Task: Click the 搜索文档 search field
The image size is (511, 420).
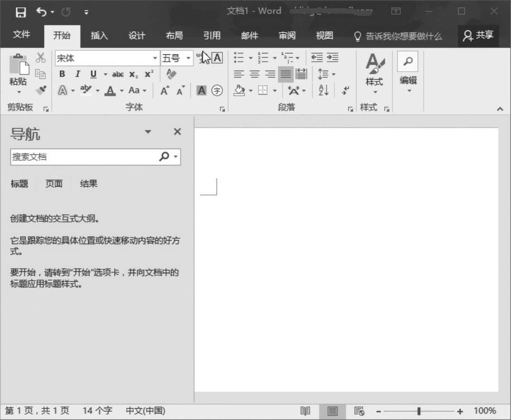Action: pyautogui.click(x=84, y=157)
